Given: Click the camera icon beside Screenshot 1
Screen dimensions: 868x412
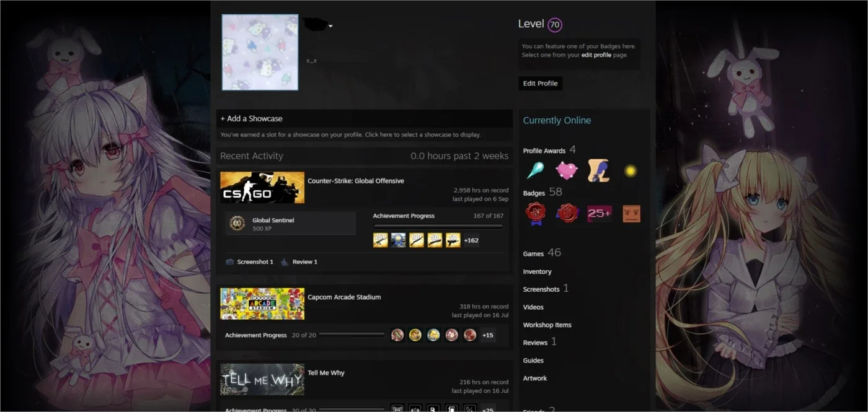Looking at the screenshot, I should (230, 262).
